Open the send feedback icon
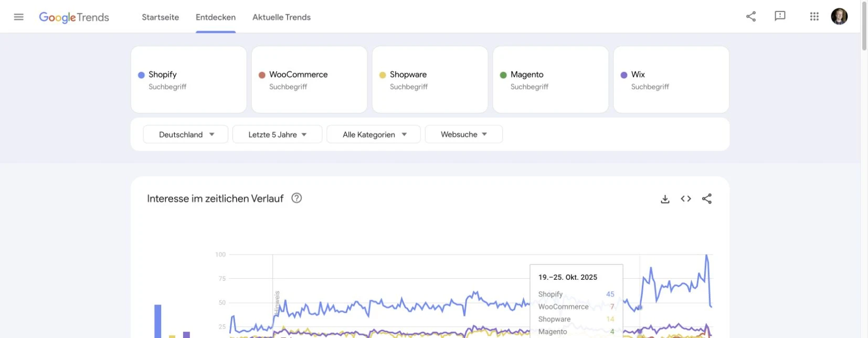Viewport: 868px width, 338px height. (x=780, y=16)
